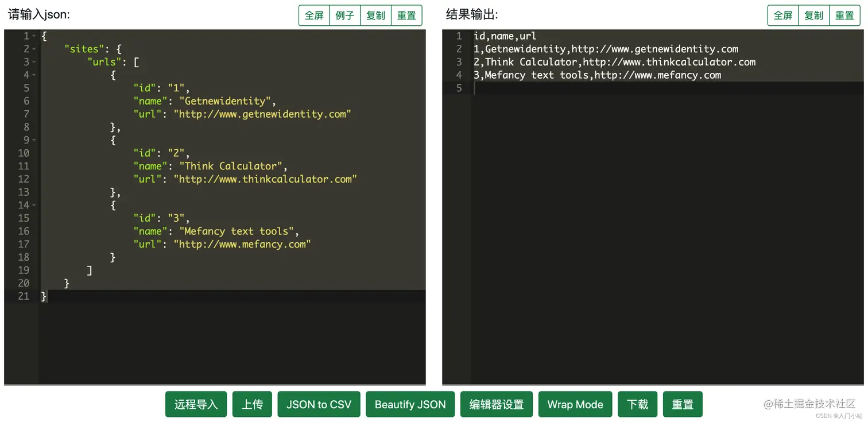Click the bottom 重置 reset button
The width and height of the screenshot is (868, 422).
(683, 404)
